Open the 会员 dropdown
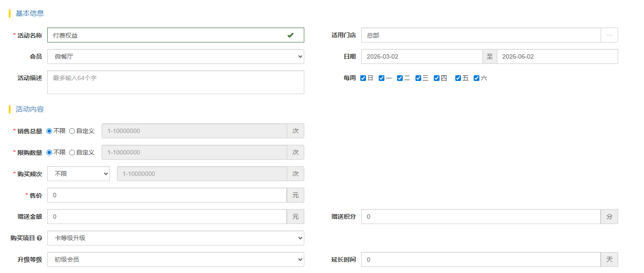This screenshot has height=273, width=644. point(175,56)
